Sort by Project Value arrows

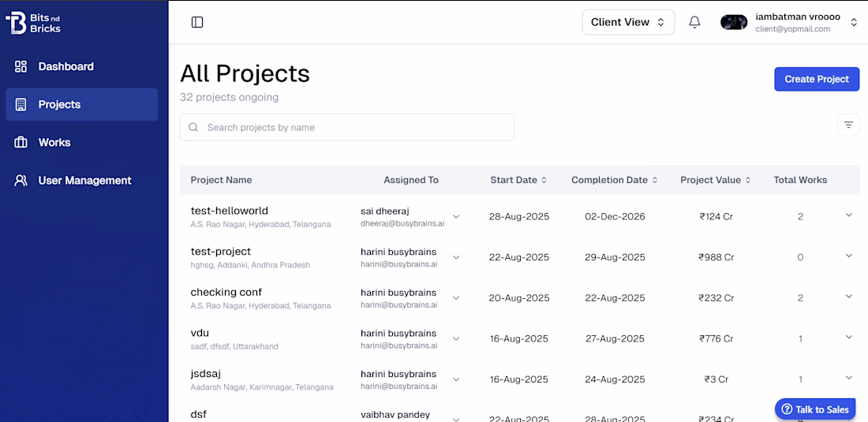pyautogui.click(x=748, y=180)
